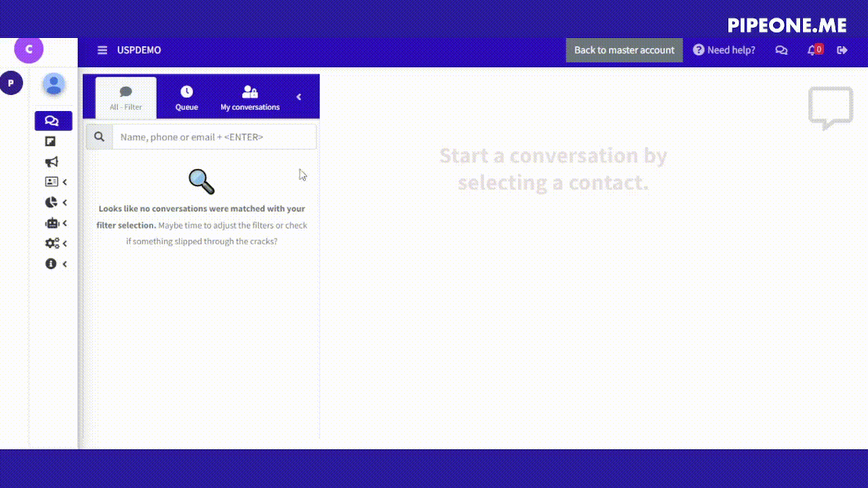Switch to the All - Filter tab
Screen dimensions: 868x488
point(126,98)
